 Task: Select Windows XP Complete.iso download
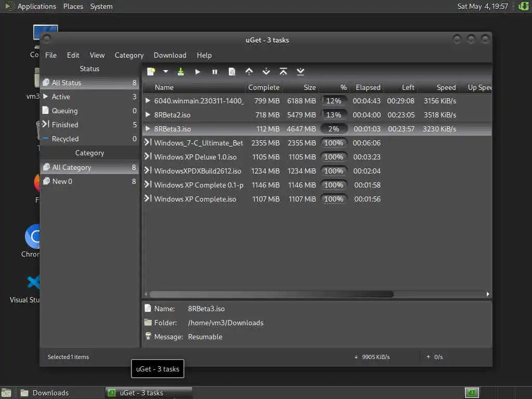click(x=317, y=199)
